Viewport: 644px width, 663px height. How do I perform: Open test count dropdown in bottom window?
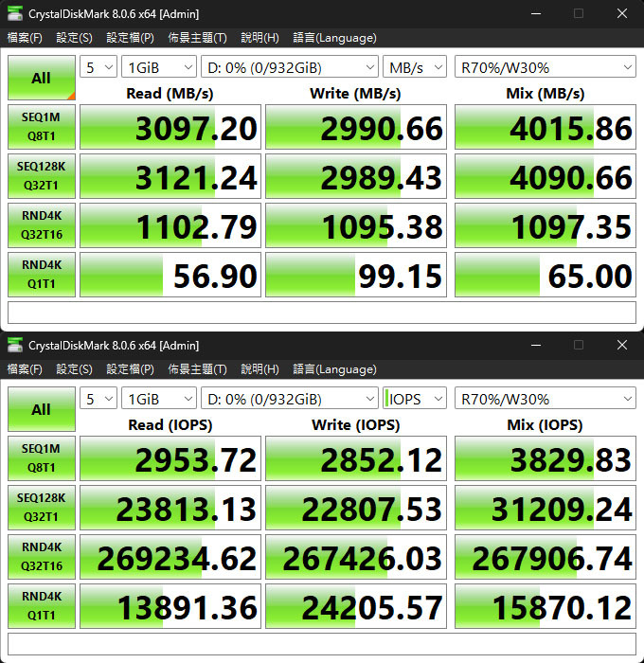[x=98, y=399]
